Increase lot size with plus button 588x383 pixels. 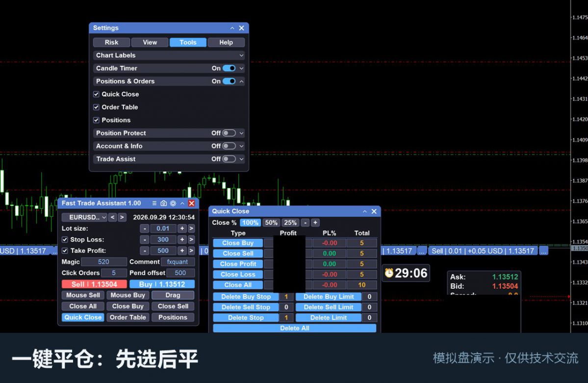[x=182, y=228]
